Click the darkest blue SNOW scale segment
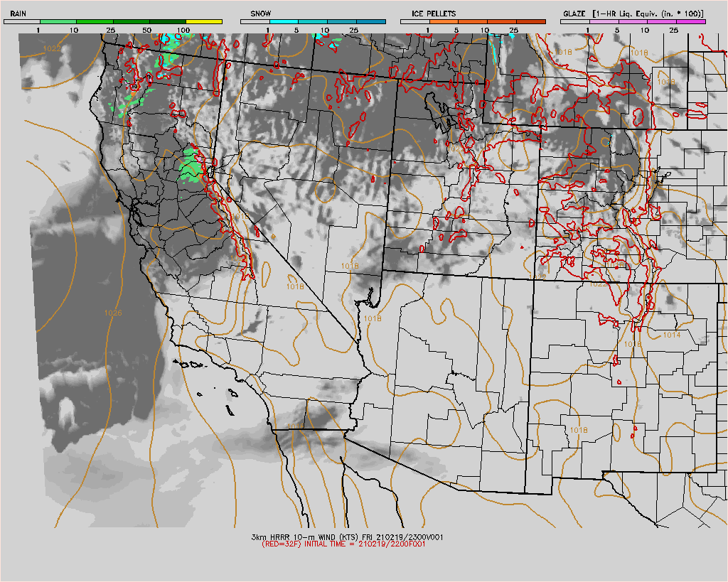 tap(371, 22)
